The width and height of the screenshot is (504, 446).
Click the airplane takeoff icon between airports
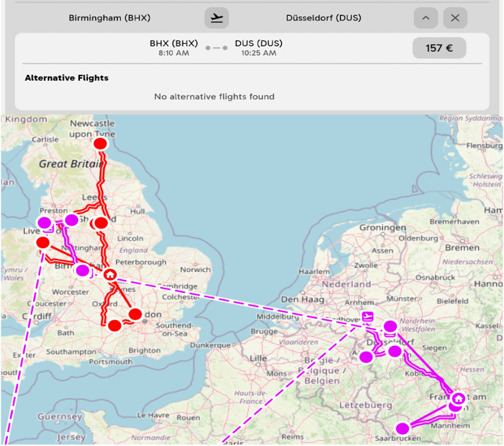[217, 18]
